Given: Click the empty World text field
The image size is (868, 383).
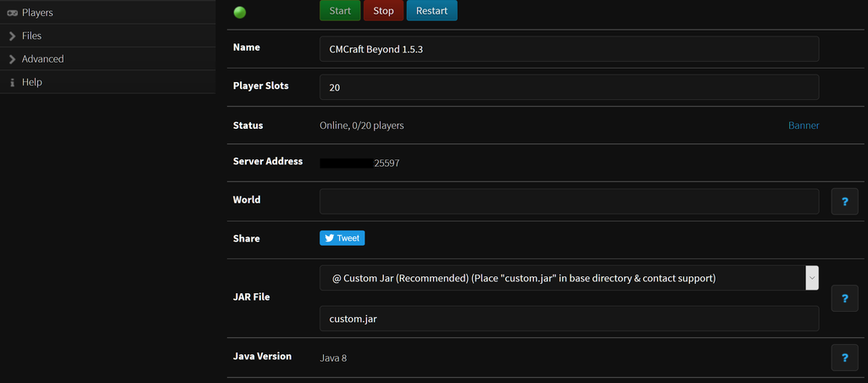Looking at the screenshot, I should pyautogui.click(x=569, y=202).
